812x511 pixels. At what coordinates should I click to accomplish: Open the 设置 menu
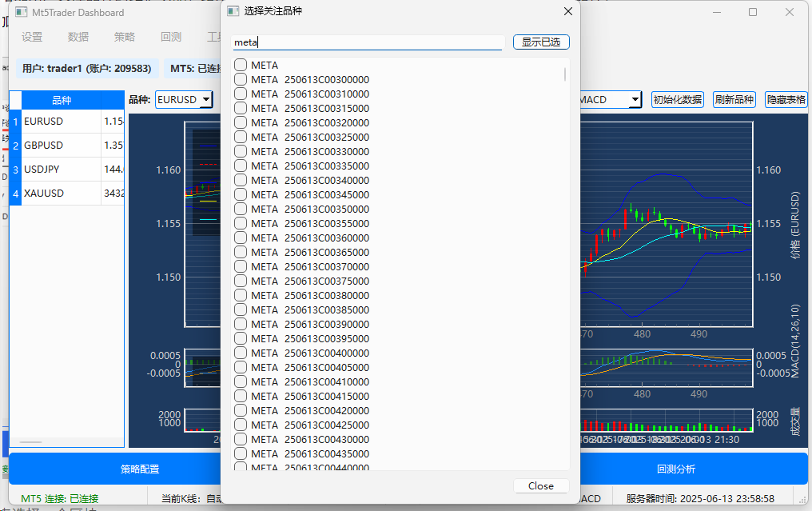point(32,37)
